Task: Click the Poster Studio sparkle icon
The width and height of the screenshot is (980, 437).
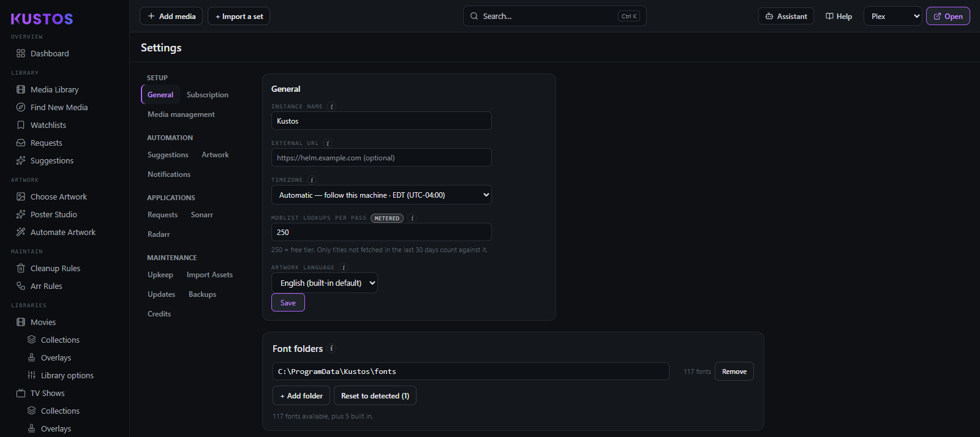Action: point(21,214)
